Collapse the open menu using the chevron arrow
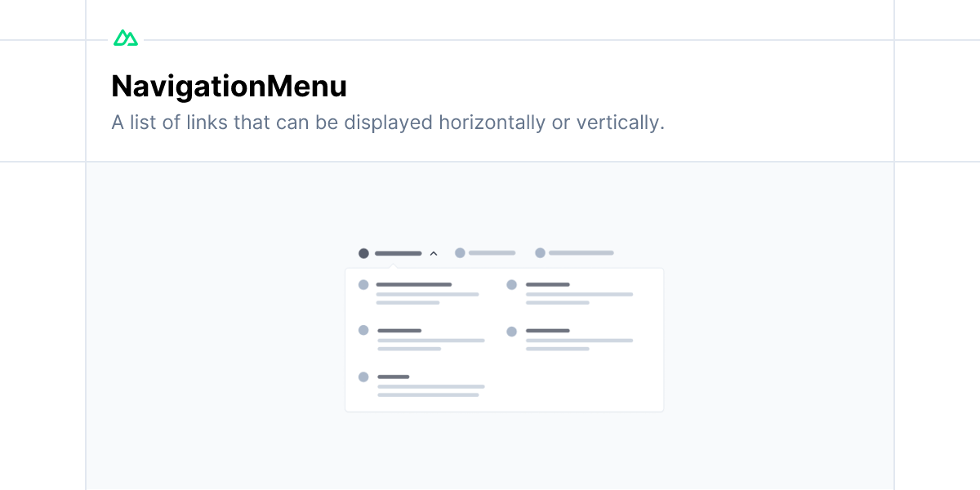This screenshot has height=490, width=980. coord(434,253)
